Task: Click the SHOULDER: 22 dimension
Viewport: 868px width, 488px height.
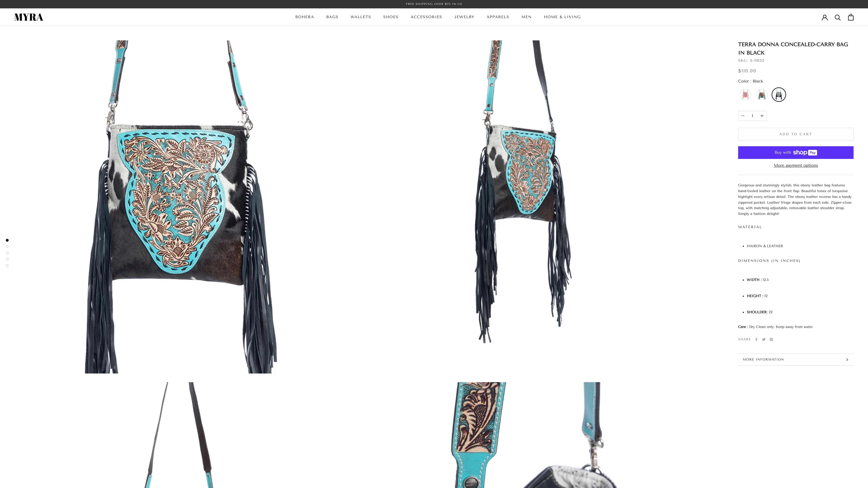Action: coord(759,312)
